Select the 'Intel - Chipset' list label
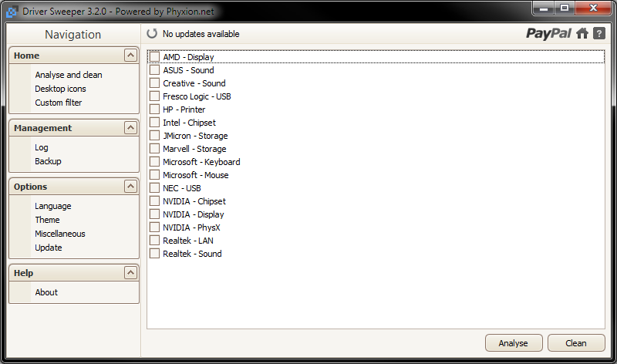The width and height of the screenshot is (617, 364). (189, 123)
